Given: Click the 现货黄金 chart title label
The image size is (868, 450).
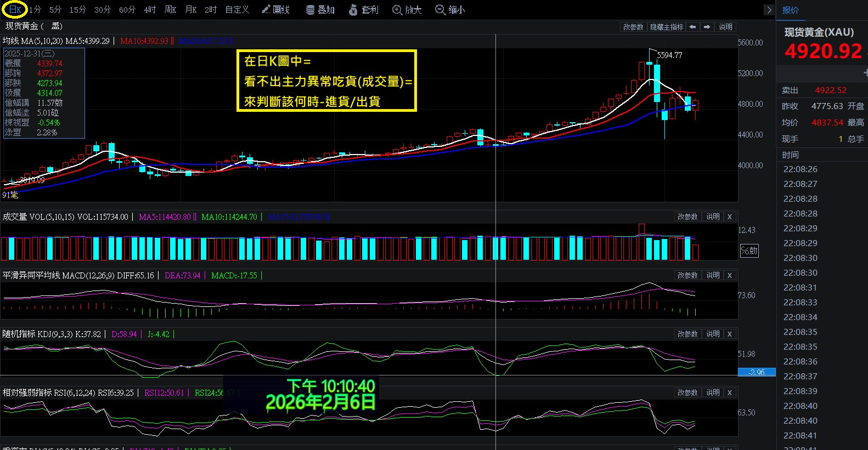Looking at the screenshot, I should click(x=33, y=26).
